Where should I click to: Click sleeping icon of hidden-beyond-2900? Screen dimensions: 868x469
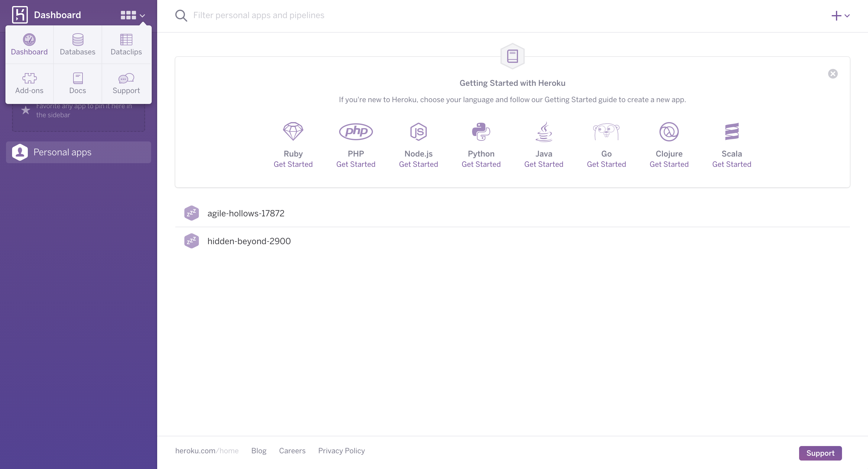point(191,241)
